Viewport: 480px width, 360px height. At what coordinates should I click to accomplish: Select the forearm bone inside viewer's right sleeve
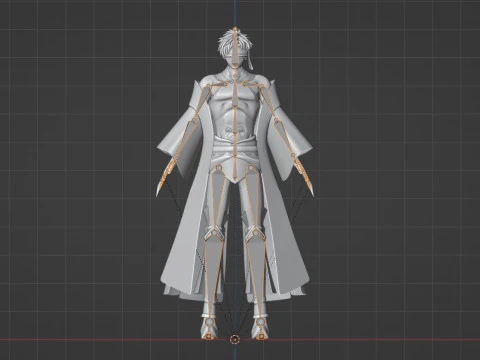coord(284,138)
